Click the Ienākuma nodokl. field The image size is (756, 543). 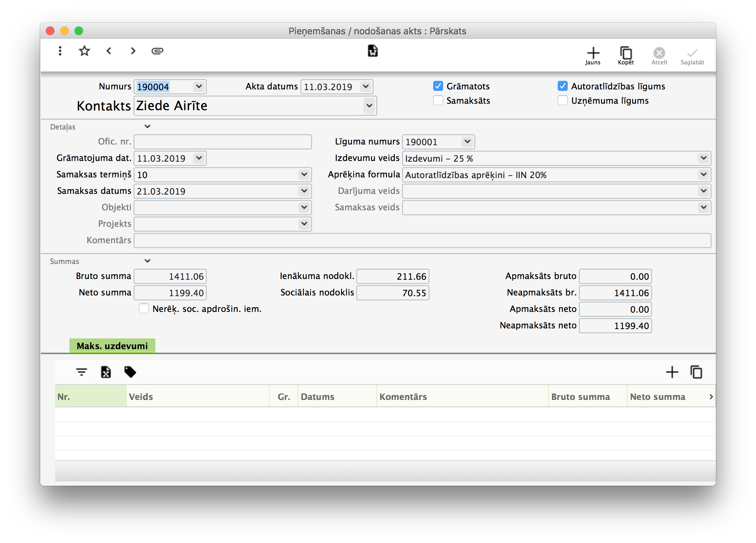pyautogui.click(x=393, y=277)
